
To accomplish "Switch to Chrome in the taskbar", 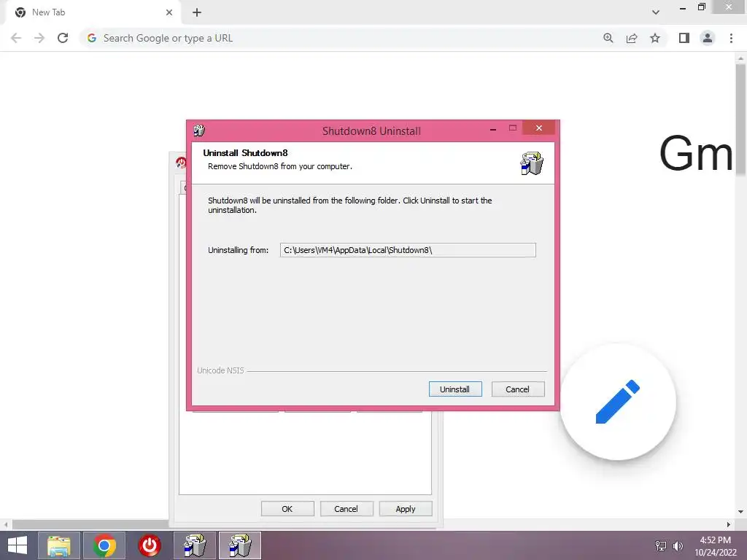I will tap(104, 545).
